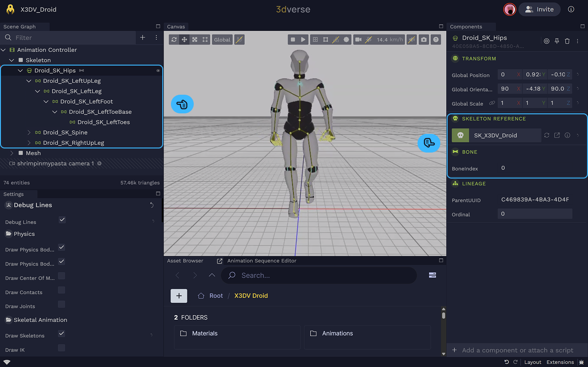Open the Extensions menu in status bar

click(560, 362)
